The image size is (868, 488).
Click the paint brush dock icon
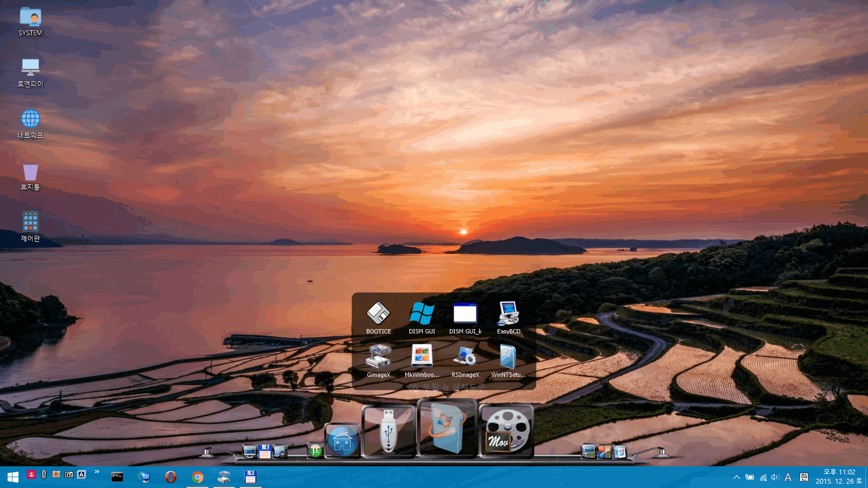click(604, 451)
